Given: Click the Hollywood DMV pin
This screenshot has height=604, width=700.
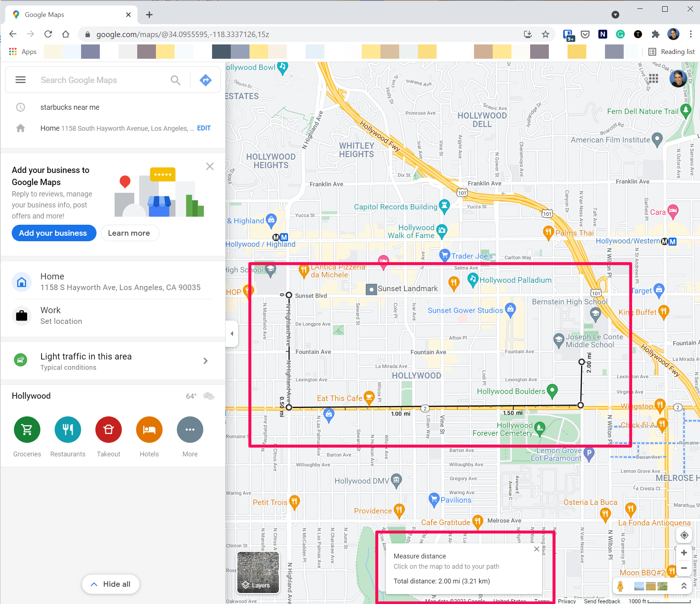Looking at the screenshot, I should (x=396, y=481).
